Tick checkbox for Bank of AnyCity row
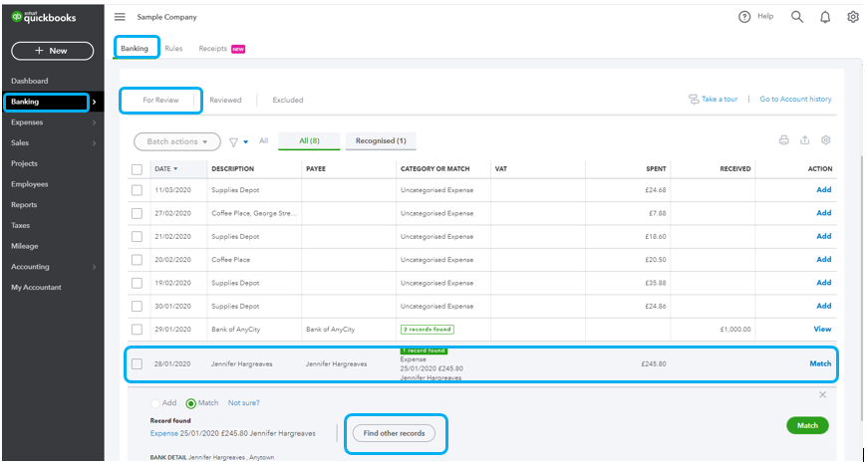Image resolution: width=868 pixels, height=466 pixels. 137,330
